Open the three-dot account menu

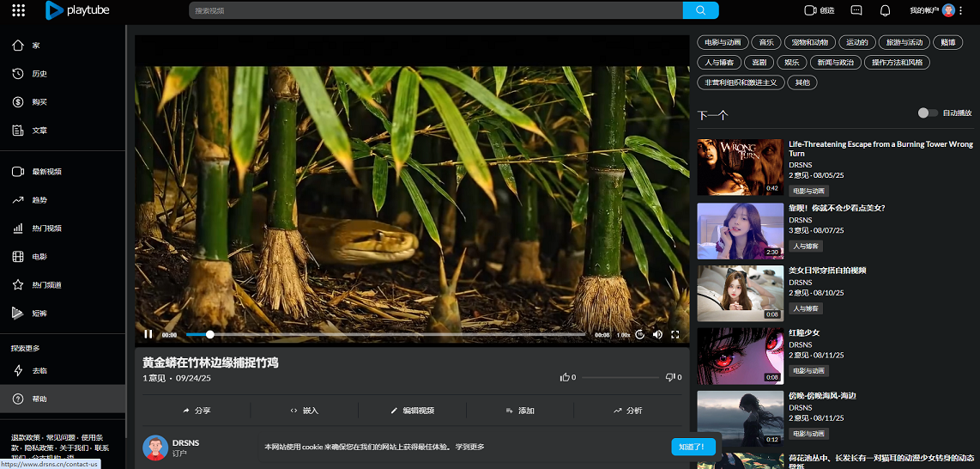pyautogui.click(x=962, y=10)
